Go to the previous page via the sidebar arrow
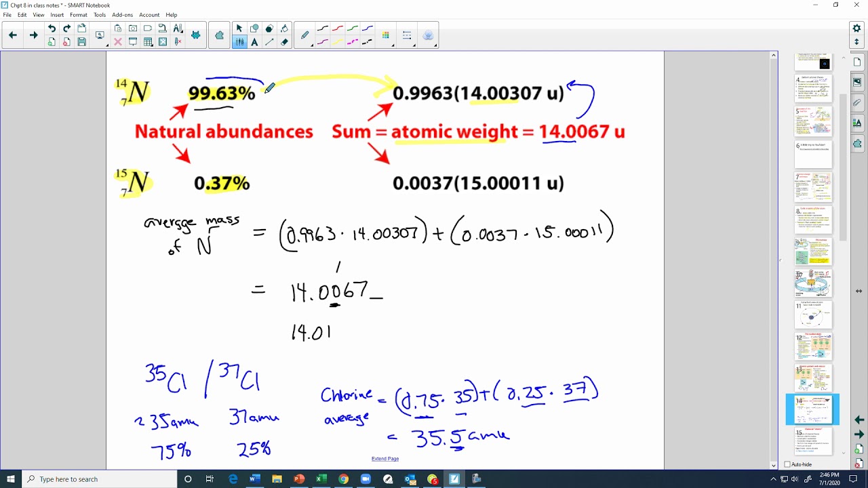Screen dimensions: 868x488 click(859, 420)
